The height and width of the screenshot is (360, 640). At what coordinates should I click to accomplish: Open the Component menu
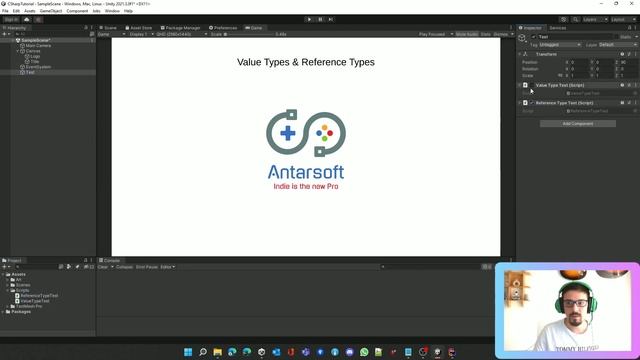pyautogui.click(x=77, y=11)
